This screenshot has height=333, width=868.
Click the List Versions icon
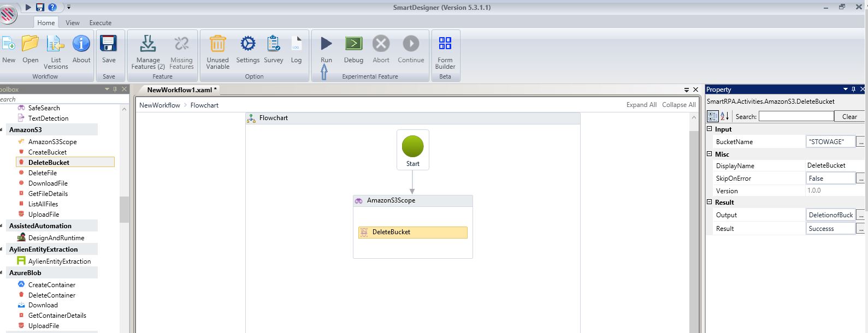(x=56, y=44)
